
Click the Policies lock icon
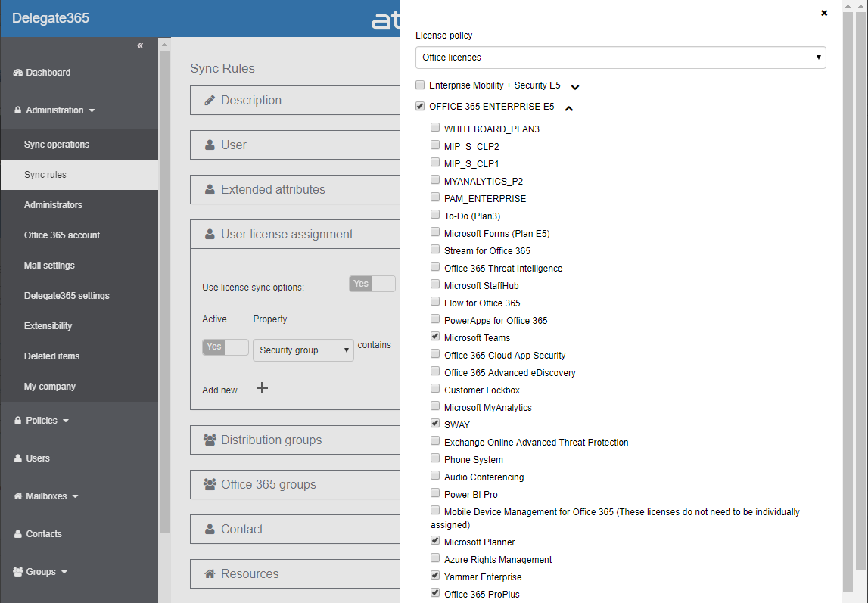pos(17,421)
